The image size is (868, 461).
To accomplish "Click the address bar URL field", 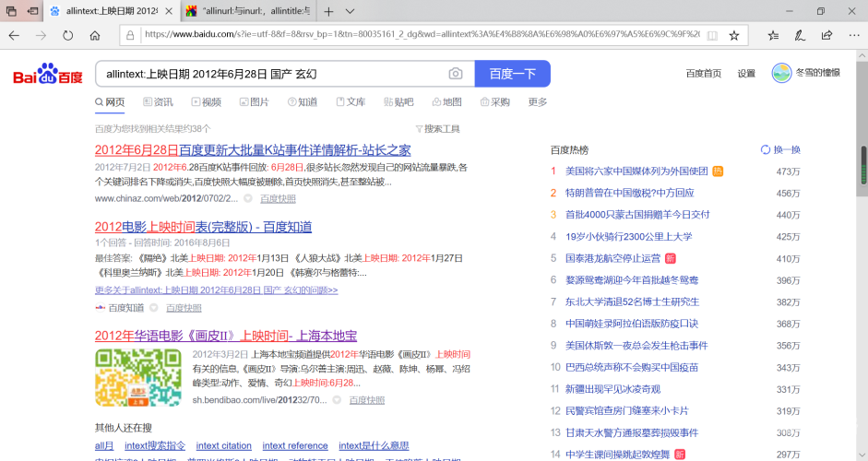I will pos(422,35).
